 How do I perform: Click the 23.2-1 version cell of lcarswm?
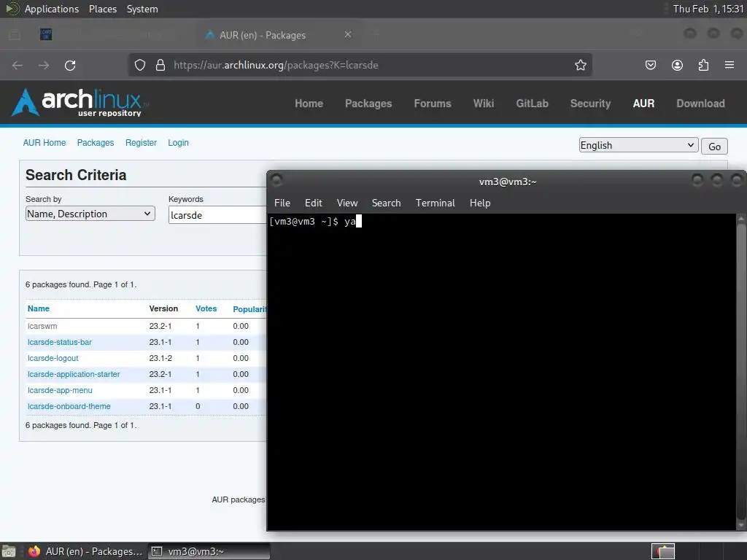[160, 326]
